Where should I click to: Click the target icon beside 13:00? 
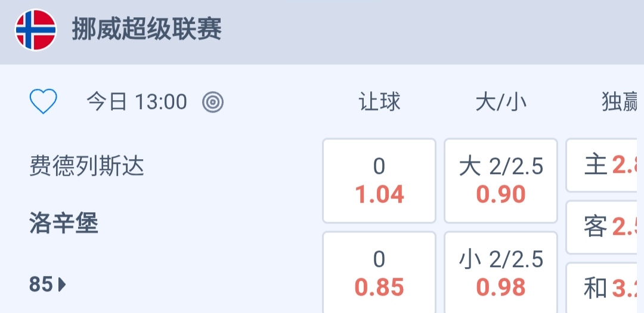click(213, 103)
